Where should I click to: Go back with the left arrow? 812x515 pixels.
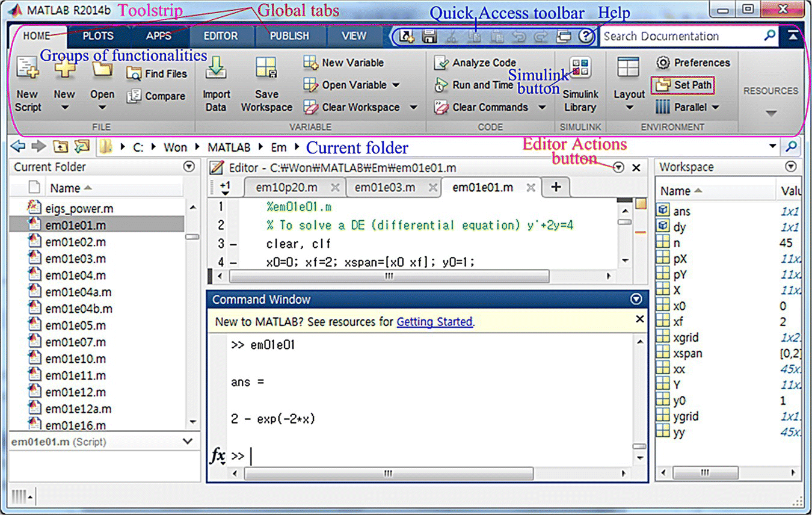pos(18,146)
